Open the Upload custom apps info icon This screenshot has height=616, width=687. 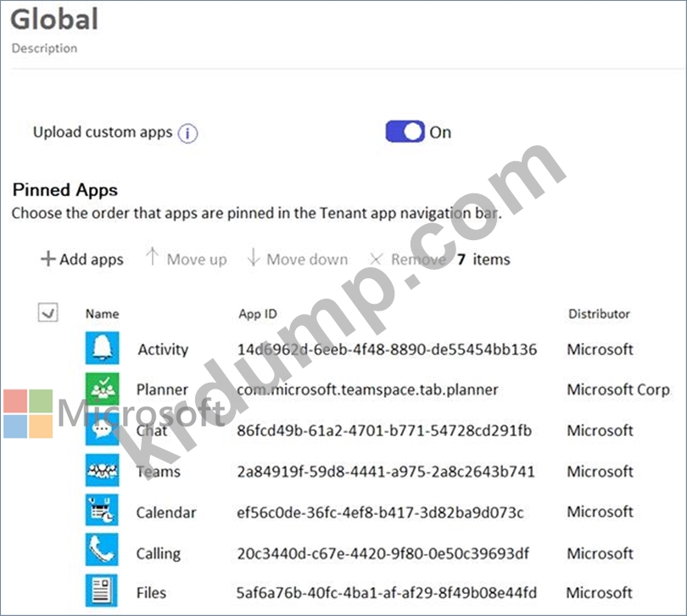coord(187,133)
